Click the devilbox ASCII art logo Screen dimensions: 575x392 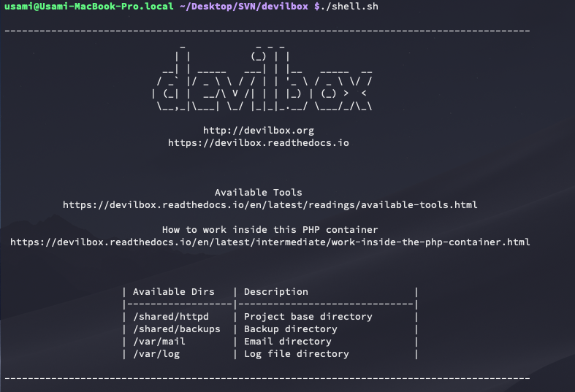[262, 77]
